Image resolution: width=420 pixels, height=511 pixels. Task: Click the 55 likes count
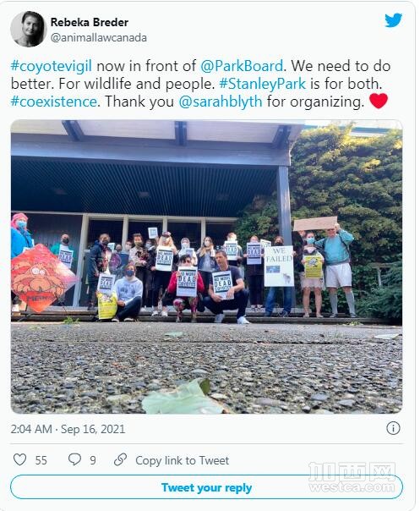(41, 460)
